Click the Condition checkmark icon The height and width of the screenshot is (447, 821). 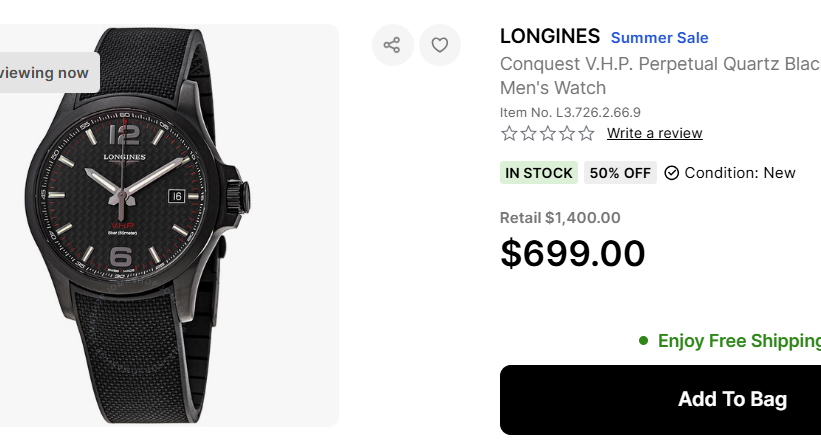[x=672, y=173]
